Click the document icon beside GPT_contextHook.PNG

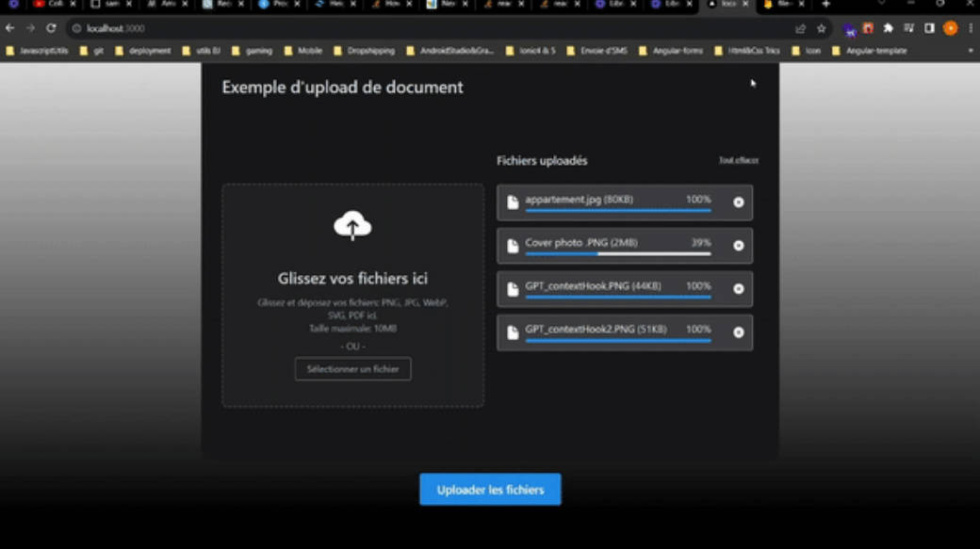pyautogui.click(x=513, y=287)
